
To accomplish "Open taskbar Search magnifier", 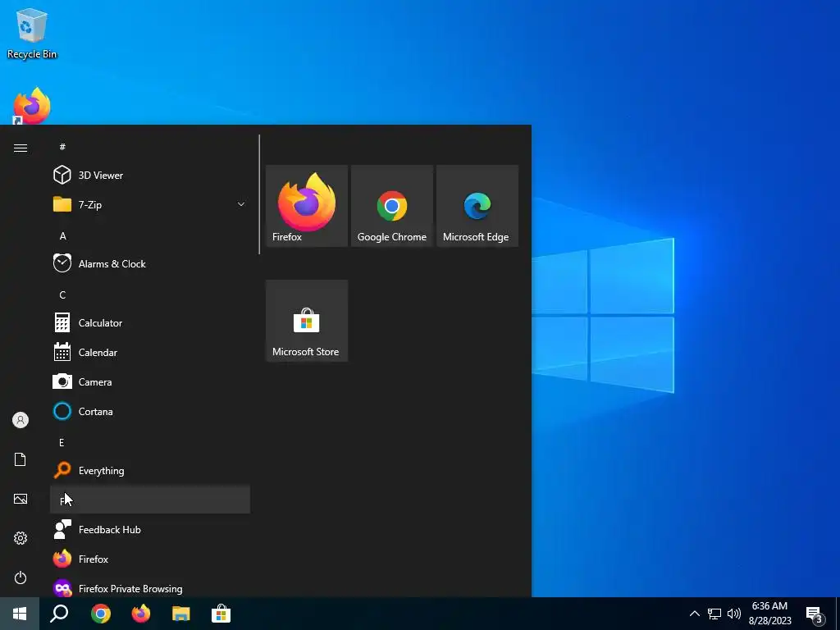I will 59,614.
